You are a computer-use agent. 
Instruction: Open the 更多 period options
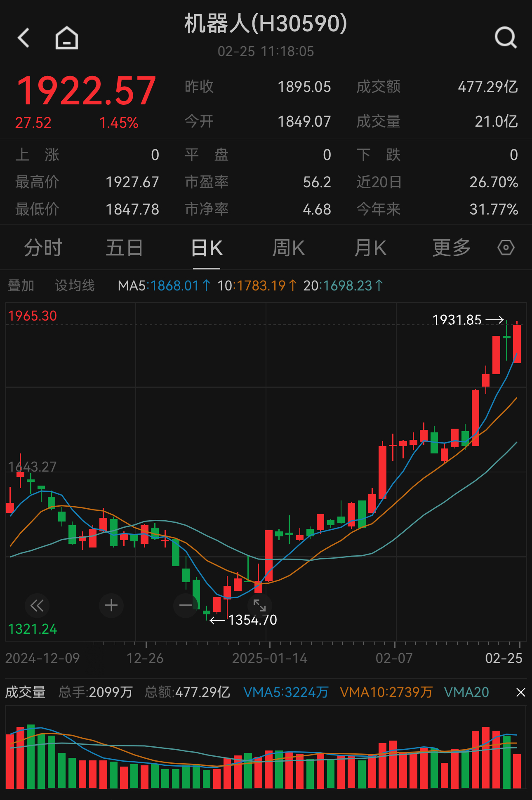[452, 248]
